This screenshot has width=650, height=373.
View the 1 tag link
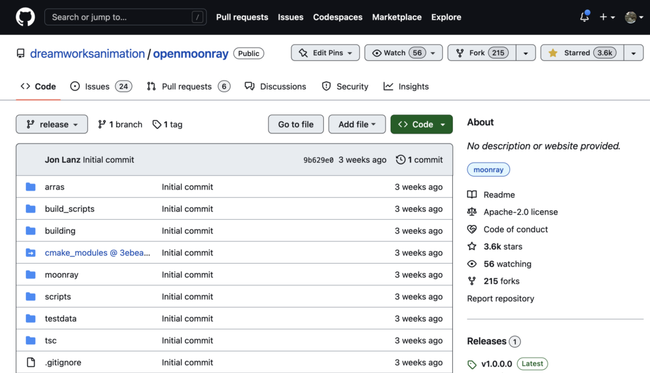coord(167,124)
